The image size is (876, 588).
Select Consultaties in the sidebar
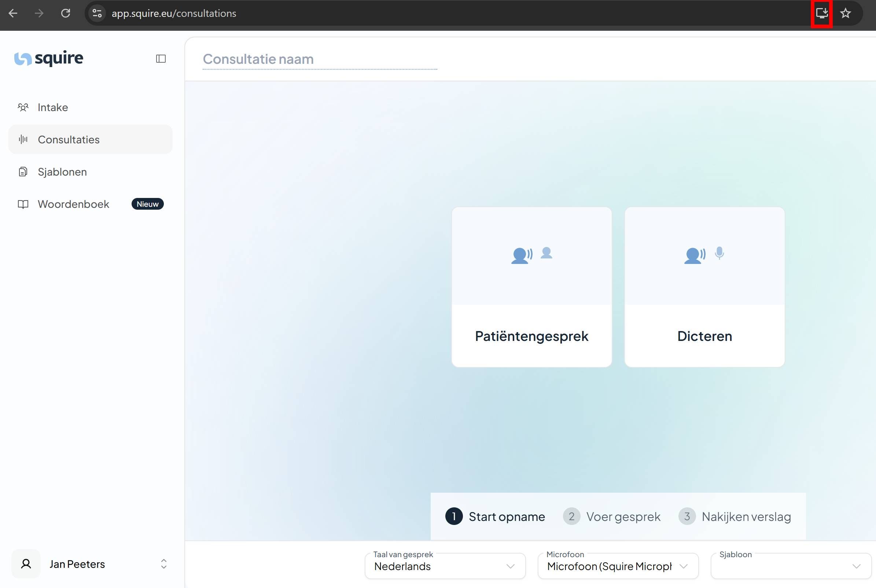click(90, 140)
